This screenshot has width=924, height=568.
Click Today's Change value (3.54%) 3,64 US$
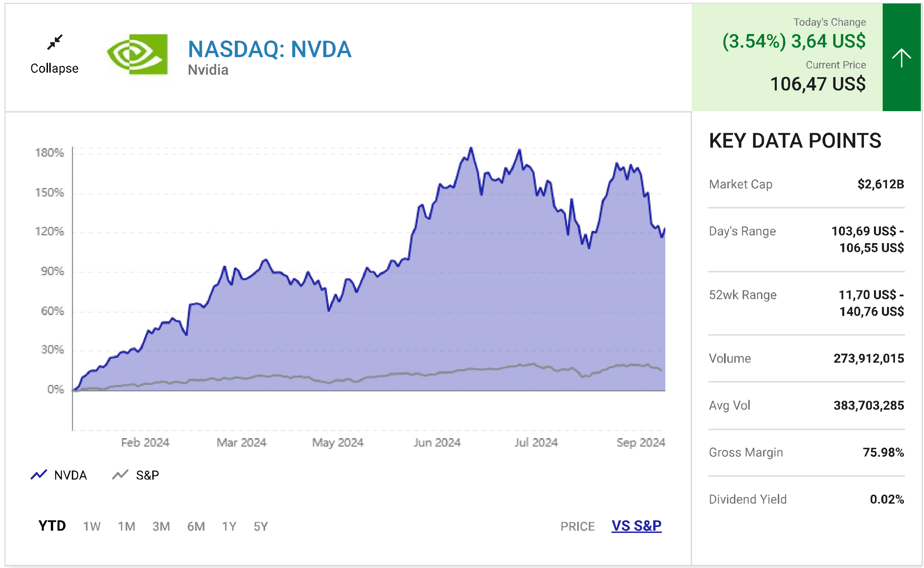tap(794, 41)
